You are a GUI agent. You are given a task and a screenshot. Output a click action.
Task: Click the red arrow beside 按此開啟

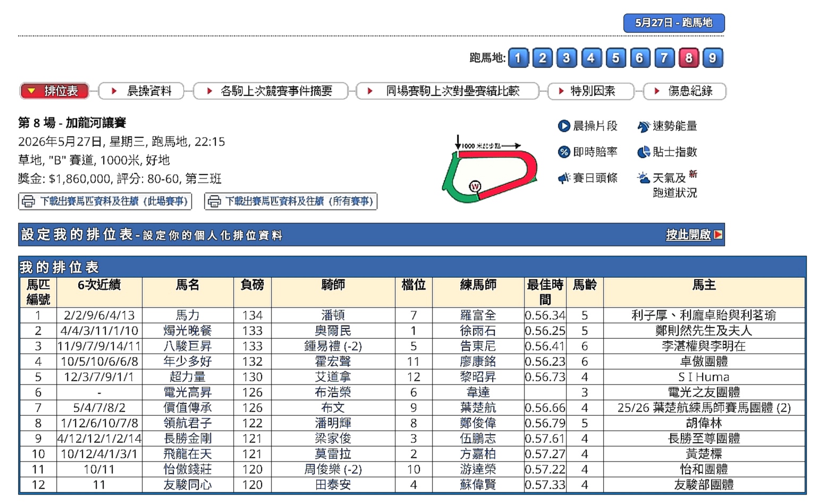coord(718,235)
